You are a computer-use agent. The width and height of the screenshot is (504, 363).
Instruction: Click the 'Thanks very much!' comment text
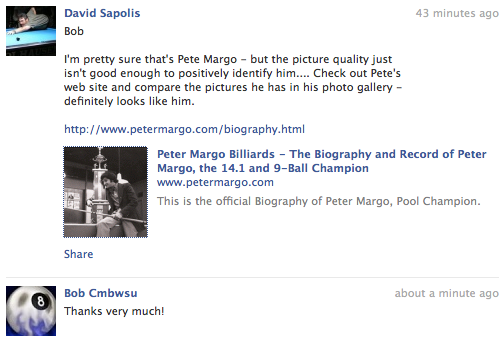tap(114, 311)
